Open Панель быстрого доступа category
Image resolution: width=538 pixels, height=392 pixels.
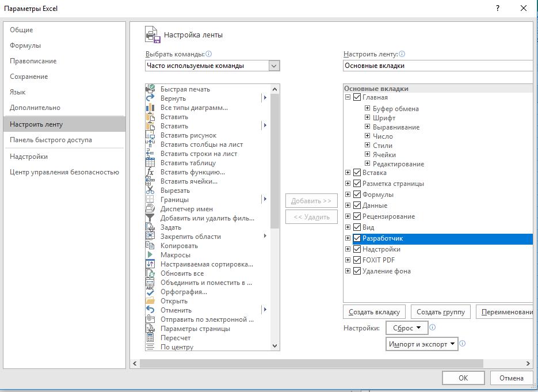pos(64,140)
